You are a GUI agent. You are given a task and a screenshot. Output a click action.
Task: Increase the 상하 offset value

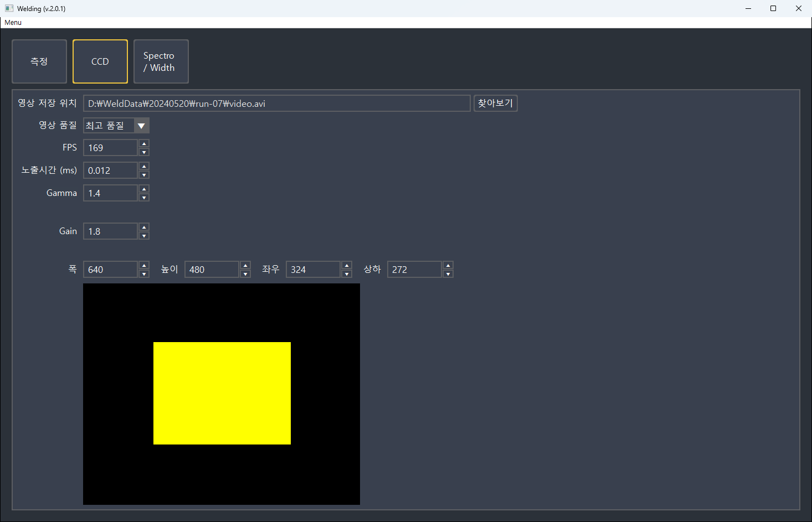pyautogui.click(x=448, y=266)
